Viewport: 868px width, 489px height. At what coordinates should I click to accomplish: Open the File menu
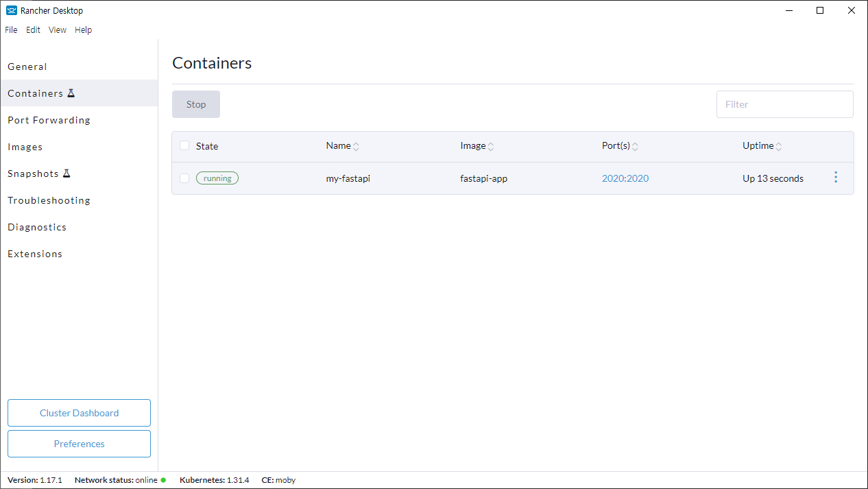[x=11, y=30]
